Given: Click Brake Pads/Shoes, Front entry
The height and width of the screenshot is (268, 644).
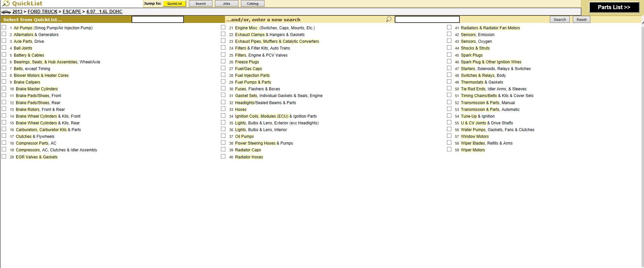Looking at the screenshot, I should [x=38, y=96].
